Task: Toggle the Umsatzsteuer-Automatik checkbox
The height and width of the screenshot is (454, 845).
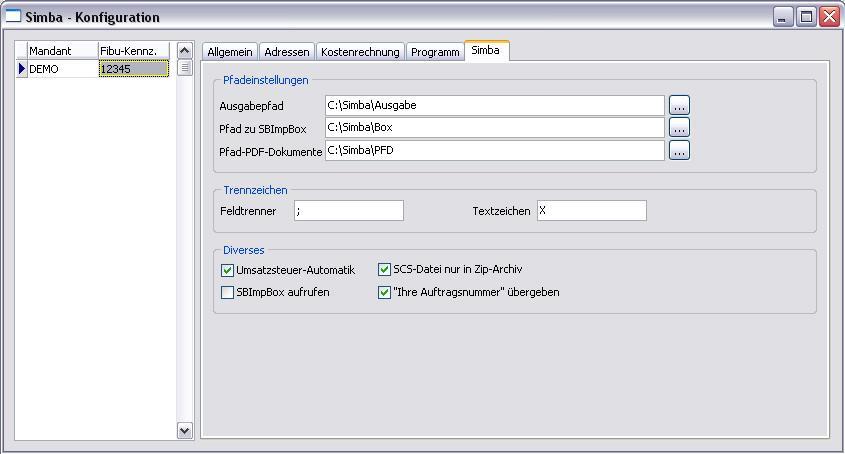Action: [x=227, y=270]
